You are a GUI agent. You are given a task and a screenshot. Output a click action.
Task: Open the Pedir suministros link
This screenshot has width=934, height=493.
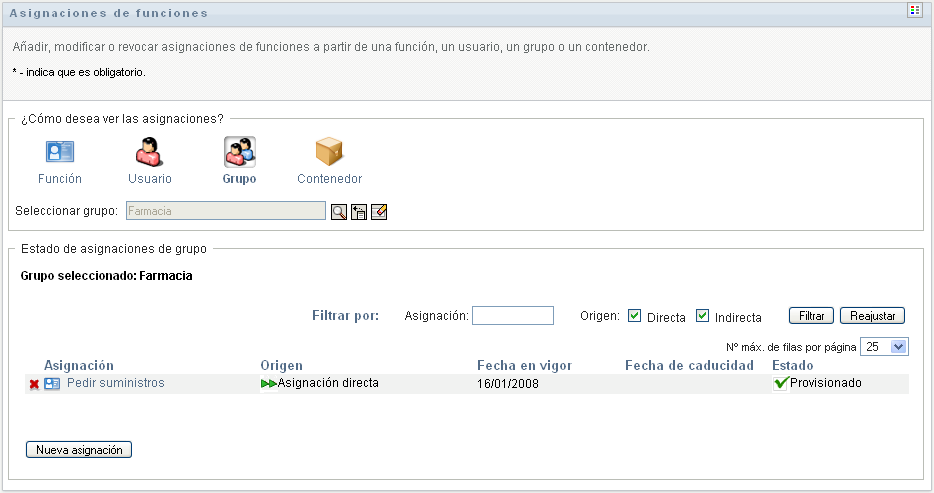(x=116, y=383)
